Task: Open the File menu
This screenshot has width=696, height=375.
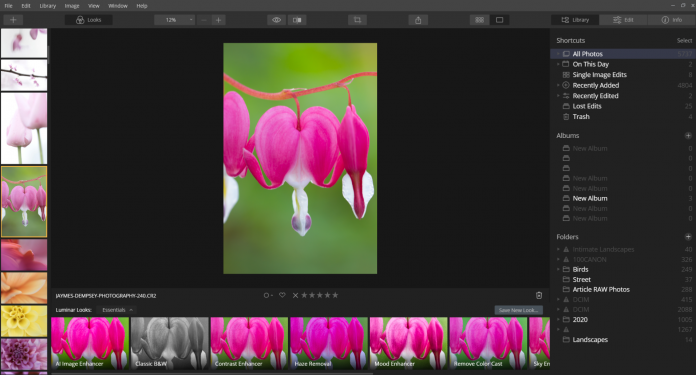Action: click(x=8, y=6)
